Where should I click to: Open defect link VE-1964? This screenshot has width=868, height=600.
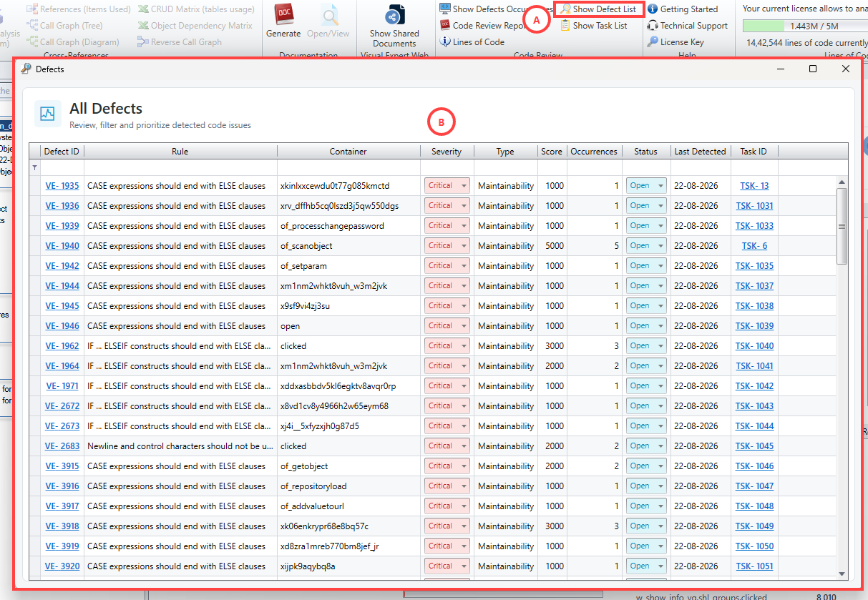click(62, 366)
